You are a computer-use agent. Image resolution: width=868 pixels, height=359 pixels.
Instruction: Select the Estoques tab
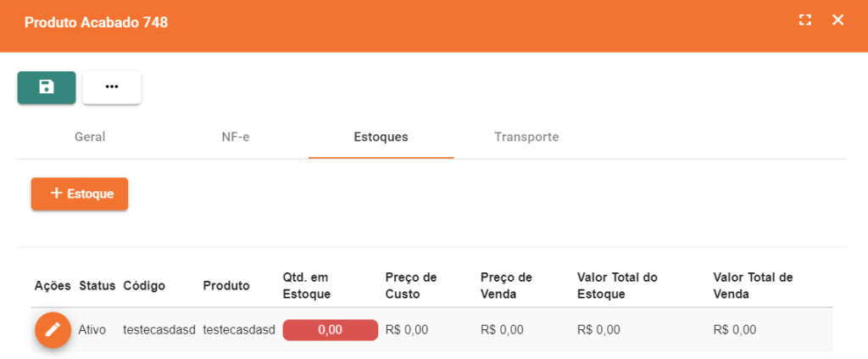click(x=381, y=137)
